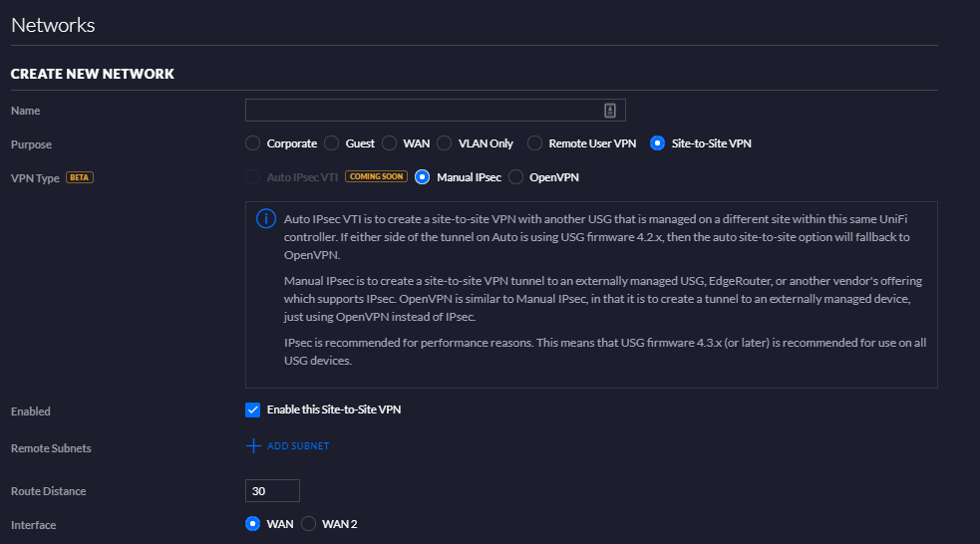This screenshot has height=544, width=980.
Task: Choose Manual IPsec as VPN type
Action: click(x=423, y=177)
